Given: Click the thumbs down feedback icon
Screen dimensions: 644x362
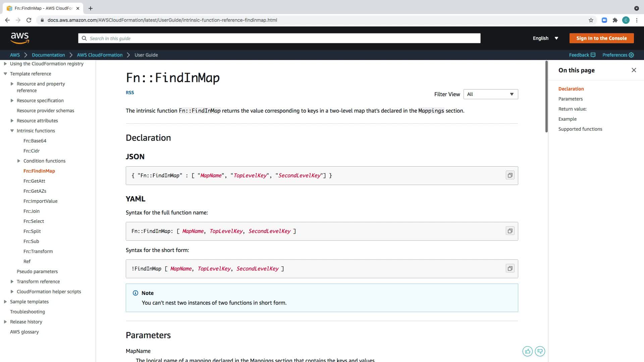Looking at the screenshot, I should (540, 351).
